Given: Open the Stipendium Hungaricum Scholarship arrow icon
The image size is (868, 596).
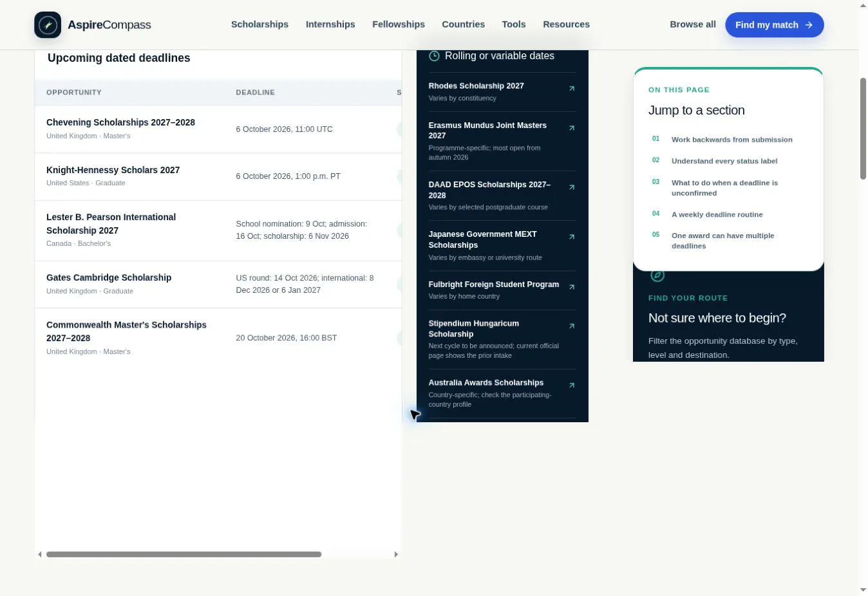Looking at the screenshot, I should coord(572,326).
